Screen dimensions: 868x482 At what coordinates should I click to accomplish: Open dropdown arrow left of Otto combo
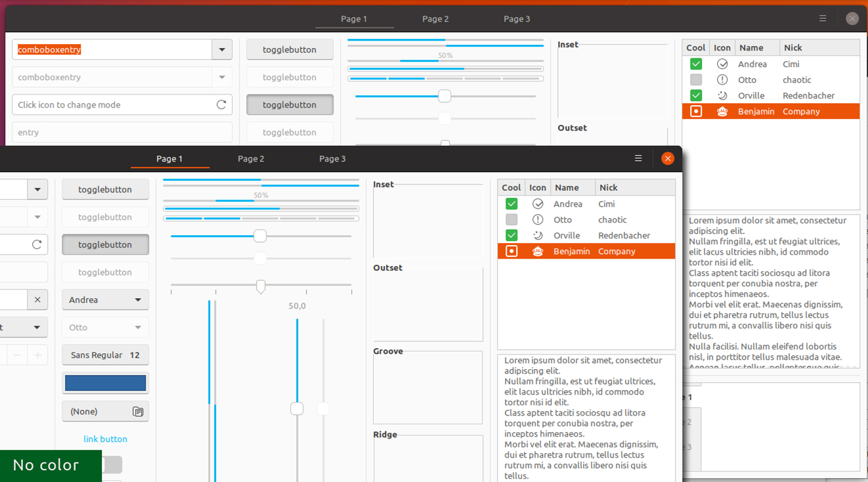point(37,327)
